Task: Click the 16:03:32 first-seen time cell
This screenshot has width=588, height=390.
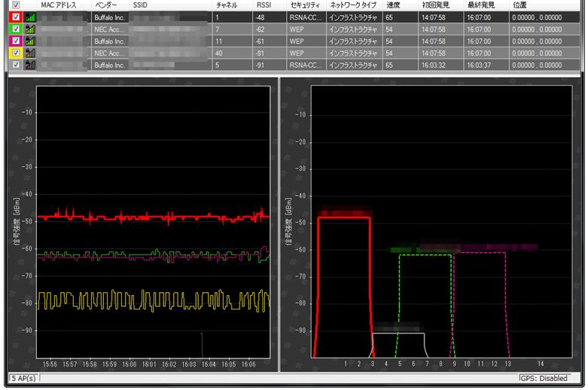Action: pyautogui.click(x=434, y=65)
